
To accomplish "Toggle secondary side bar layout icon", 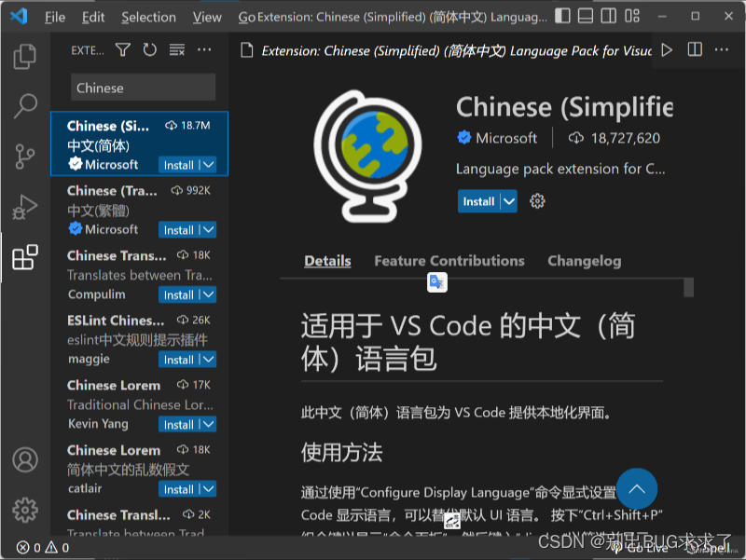I will pyautogui.click(x=609, y=16).
